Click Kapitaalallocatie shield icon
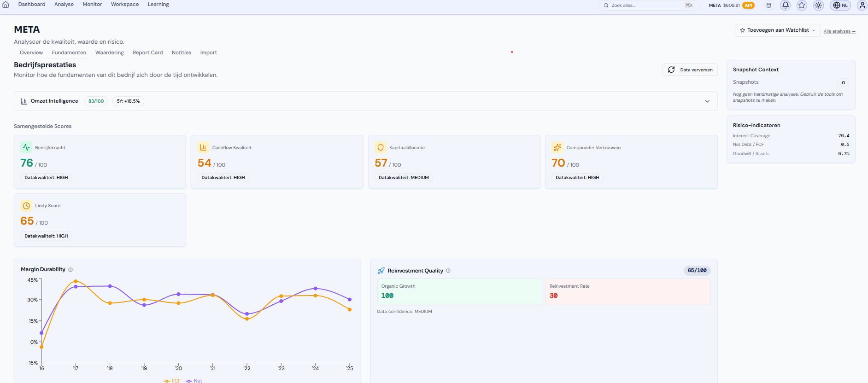 (381, 147)
